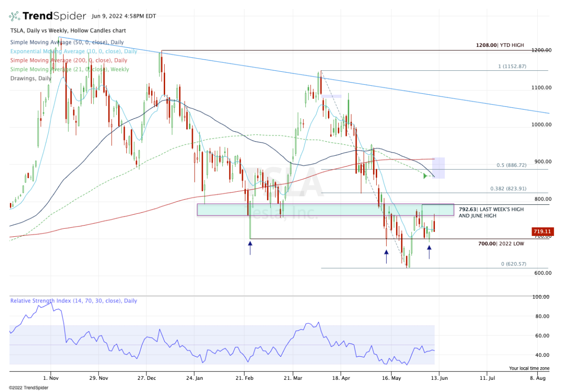Click the '16. May' date axis label
Image resolution: width=563 pixels, height=392 pixels.
click(x=391, y=377)
